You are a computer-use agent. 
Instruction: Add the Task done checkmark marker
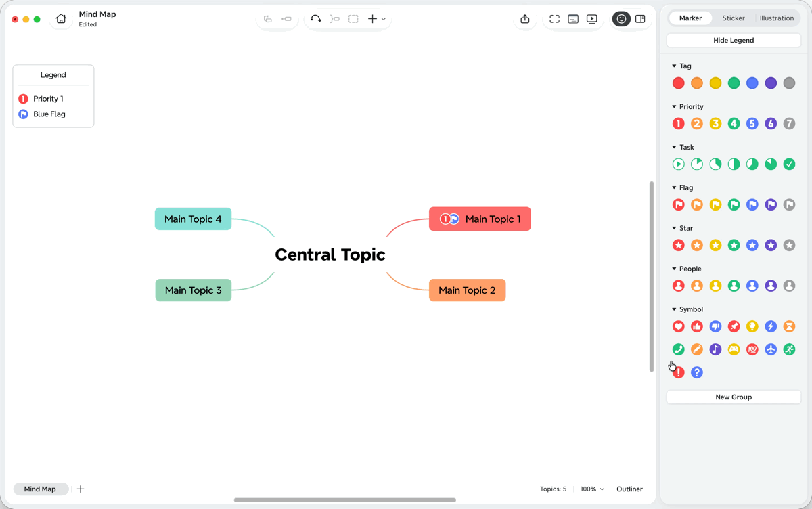pyautogui.click(x=789, y=164)
